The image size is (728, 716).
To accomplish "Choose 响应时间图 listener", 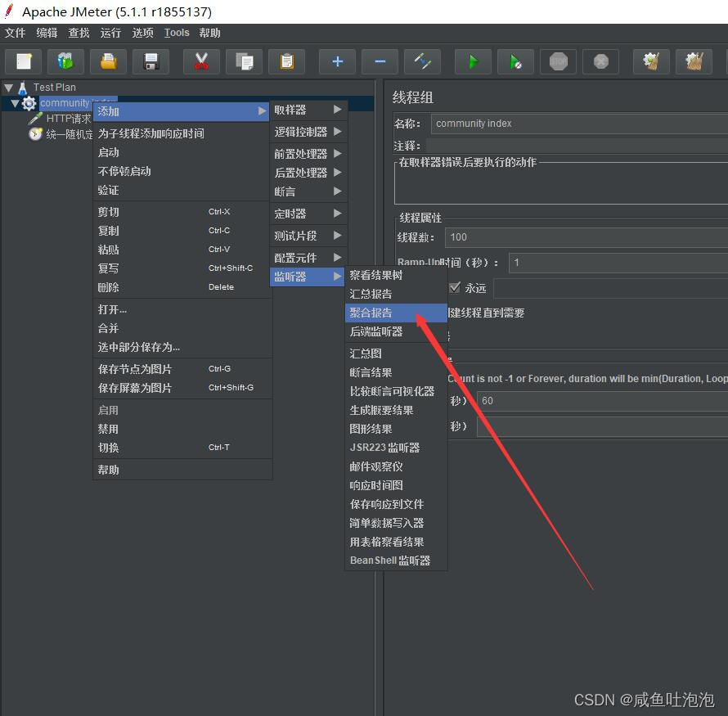I will 396,486.
